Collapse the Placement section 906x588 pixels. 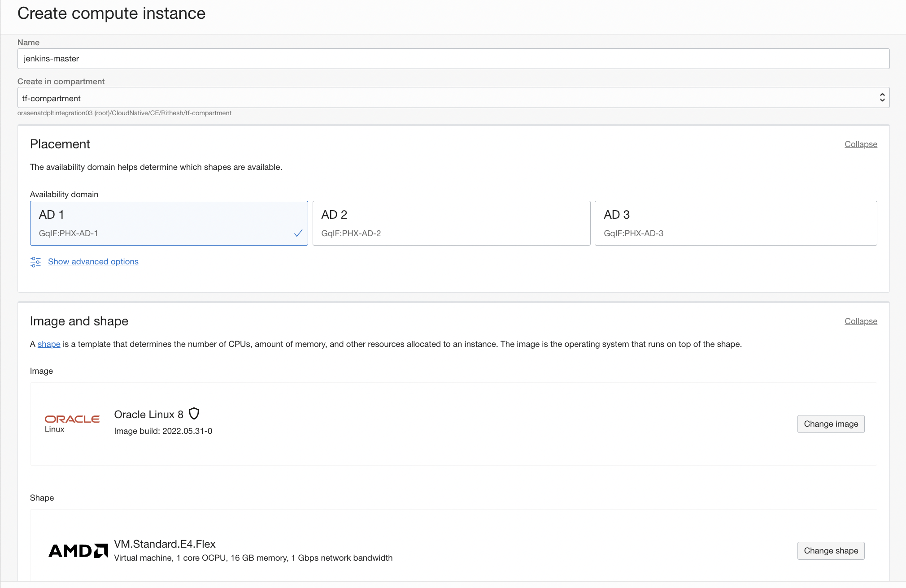[860, 144]
